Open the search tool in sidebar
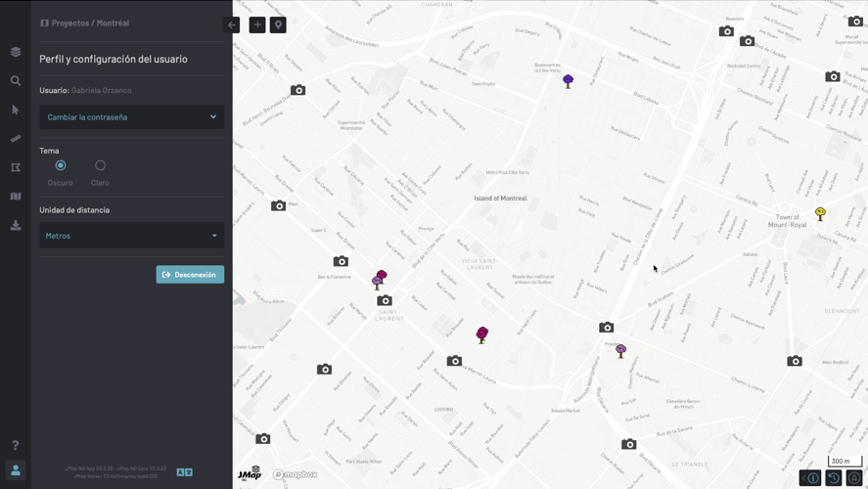Screen dimensions: 868x489 coord(16,81)
